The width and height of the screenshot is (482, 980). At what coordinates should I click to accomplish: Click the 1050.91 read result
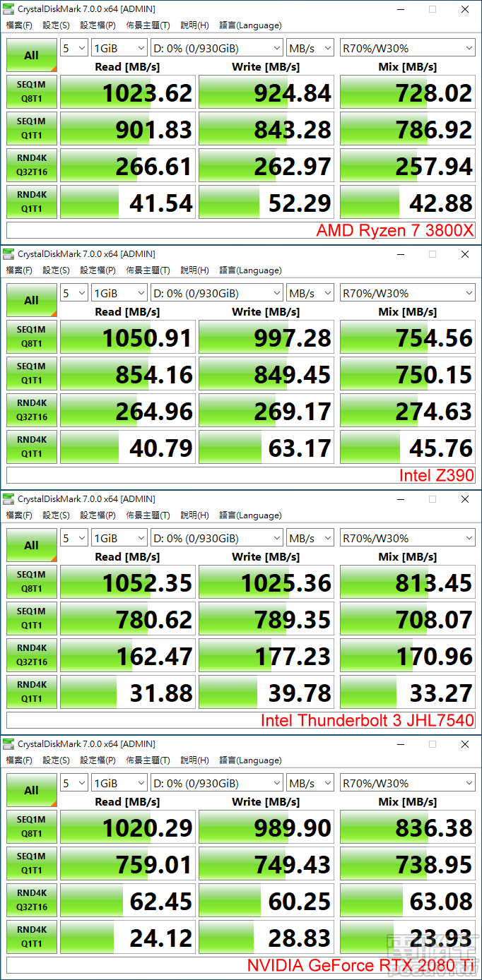128,337
